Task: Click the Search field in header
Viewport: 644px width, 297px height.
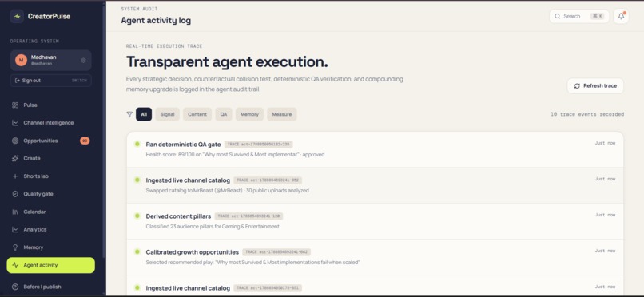Action: click(x=579, y=17)
